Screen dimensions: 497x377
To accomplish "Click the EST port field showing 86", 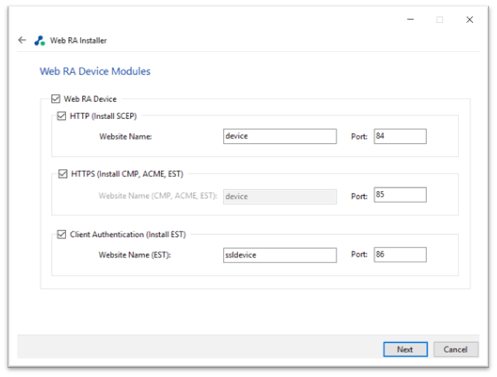I will [400, 255].
